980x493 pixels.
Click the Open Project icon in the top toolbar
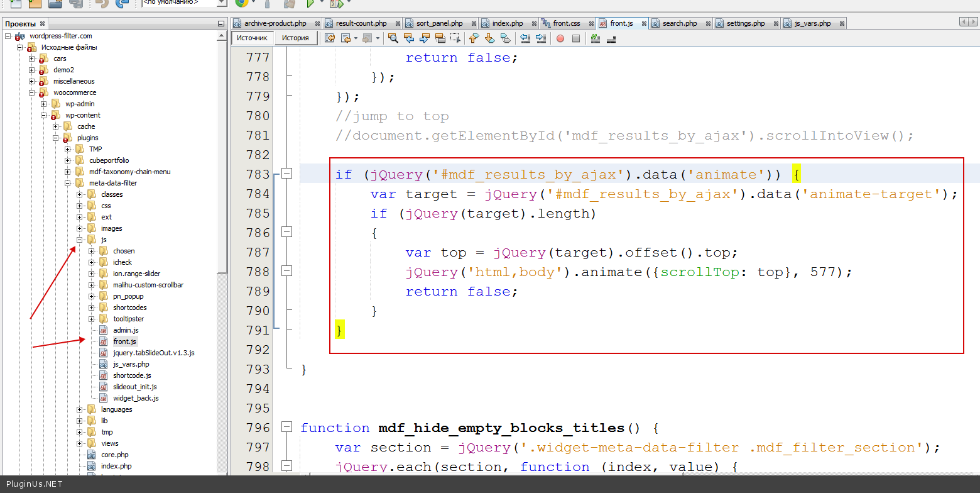click(x=55, y=3)
